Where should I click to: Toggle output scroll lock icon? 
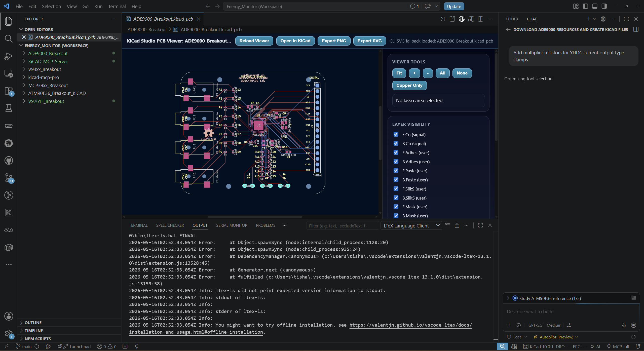[457, 225]
